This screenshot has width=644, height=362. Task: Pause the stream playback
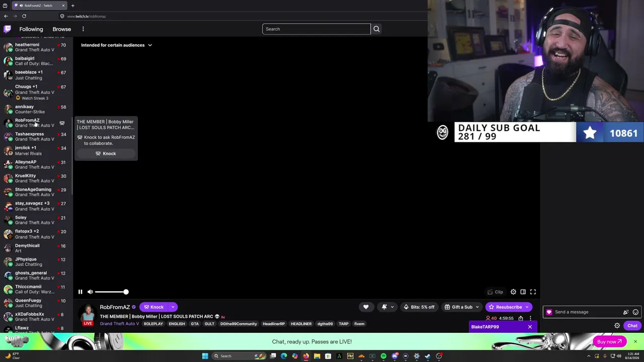[x=80, y=292]
